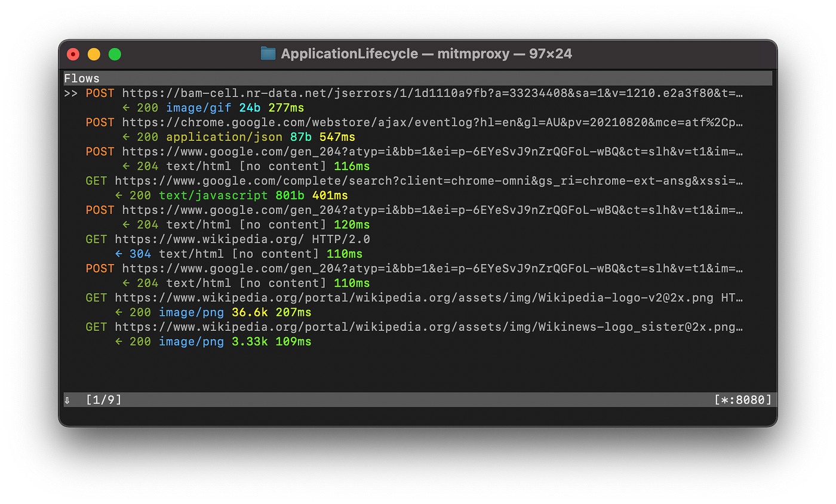Select the bam-cell.nr-data.net jserrors POST flow
Image resolution: width=836 pixels, height=504 pixels.
pos(358,93)
